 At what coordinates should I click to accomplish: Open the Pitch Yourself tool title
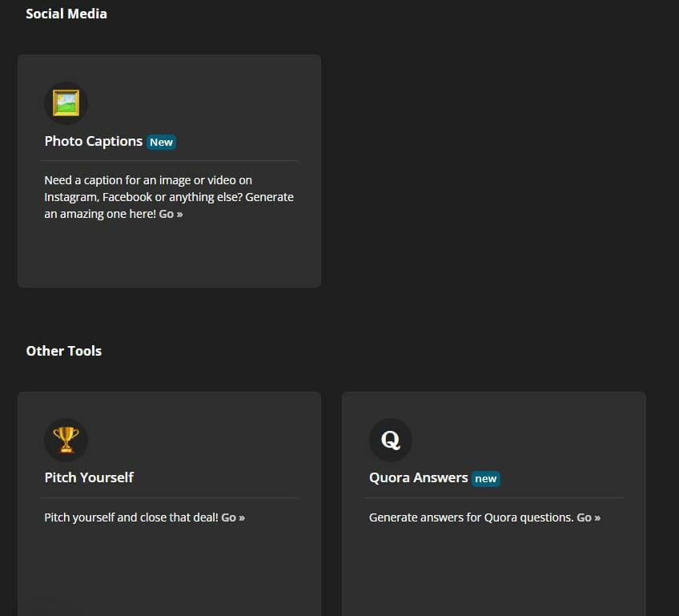click(89, 477)
